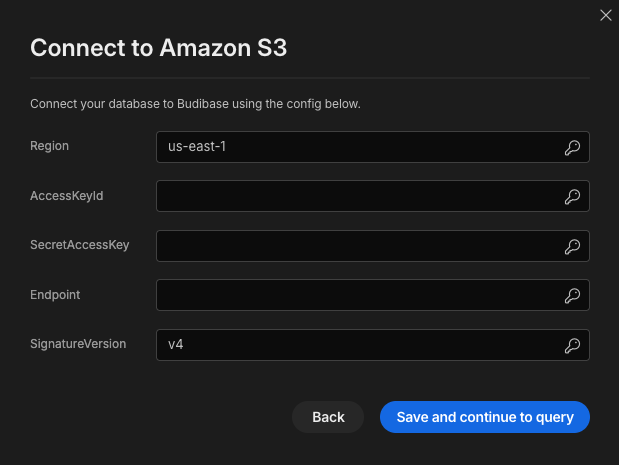Click the Connect to Amazon S3 heading
The height and width of the screenshot is (465, 619).
point(158,48)
